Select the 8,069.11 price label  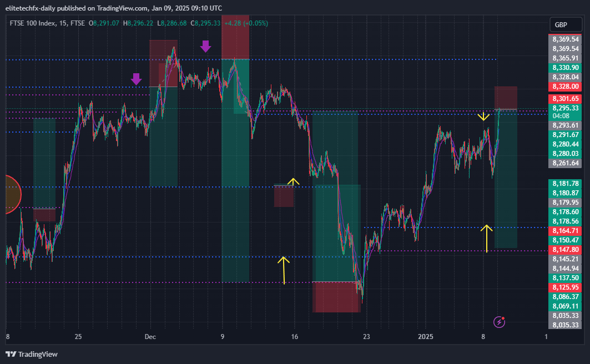coord(565,306)
